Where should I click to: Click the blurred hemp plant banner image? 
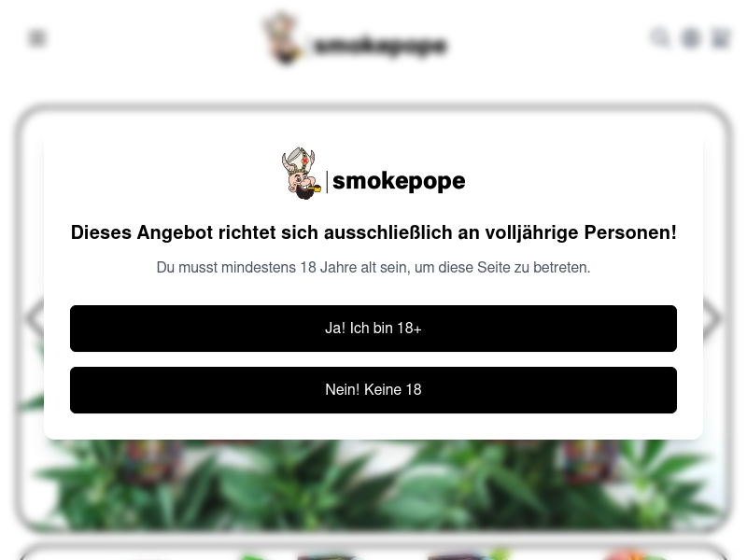(x=373, y=484)
